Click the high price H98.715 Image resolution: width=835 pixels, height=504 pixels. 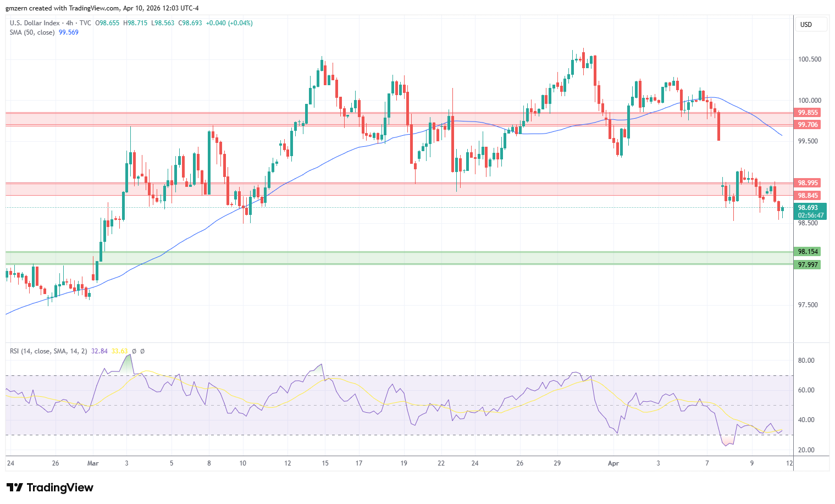135,23
